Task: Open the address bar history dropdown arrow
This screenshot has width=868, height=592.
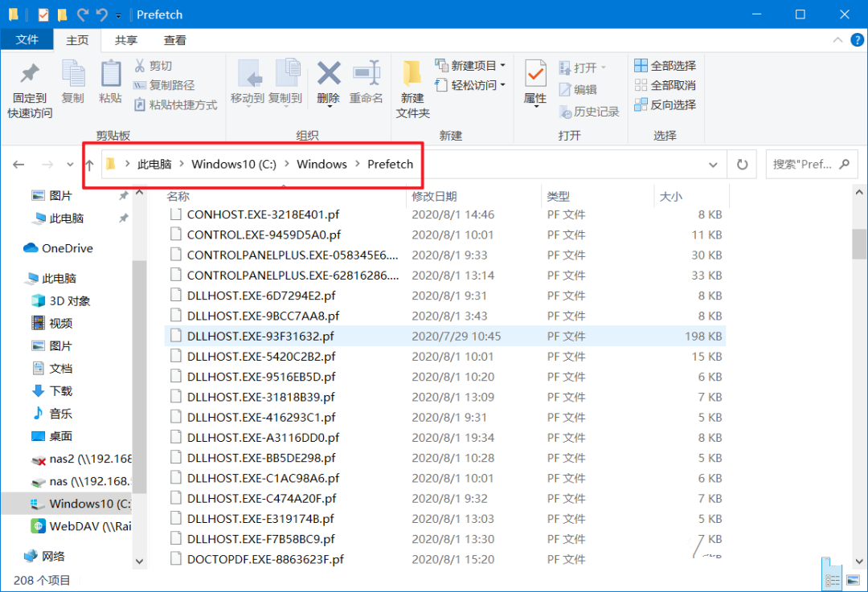Action: pos(713,164)
